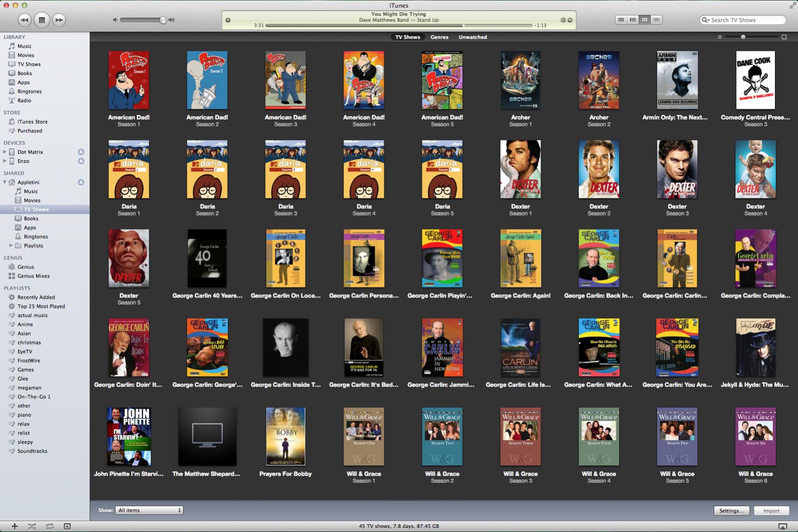
Task: Toggle shuffle in the bottom bar
Action: [32, 526]
